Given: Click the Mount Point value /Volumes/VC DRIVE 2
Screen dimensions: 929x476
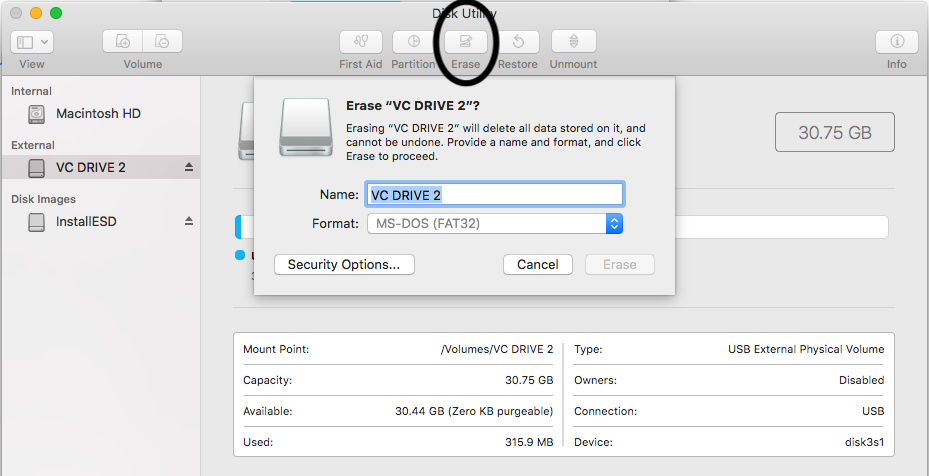Looking at the screenshot, I should click(x=497, y=349).
